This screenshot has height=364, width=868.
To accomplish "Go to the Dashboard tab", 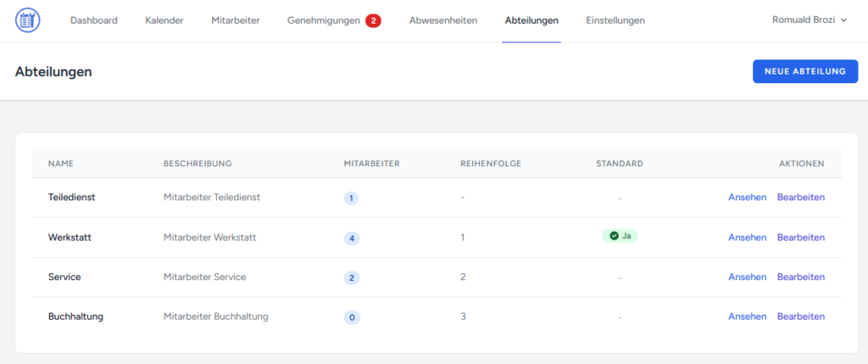I will click(94, 20).
